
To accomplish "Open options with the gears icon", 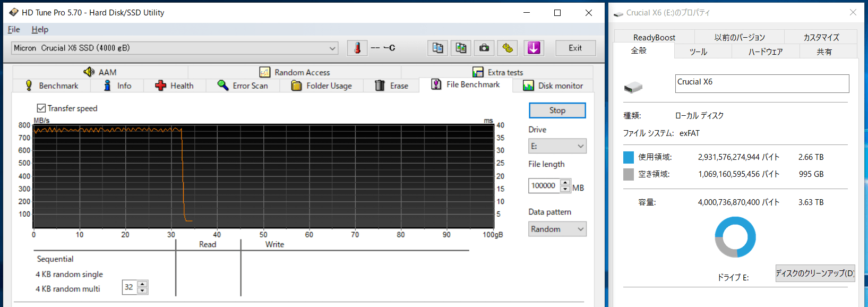I will coord(508,48).
